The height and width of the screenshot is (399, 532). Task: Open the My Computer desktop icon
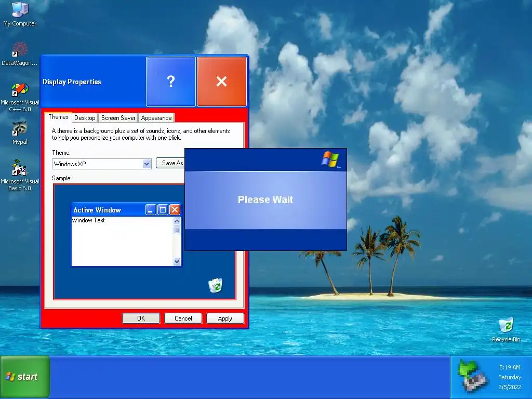click(20, 14)
